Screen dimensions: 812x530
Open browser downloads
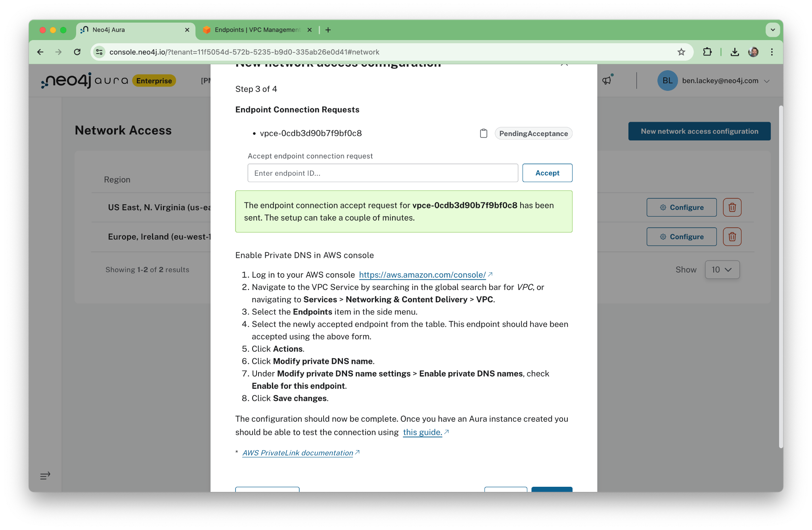[735, 52]
